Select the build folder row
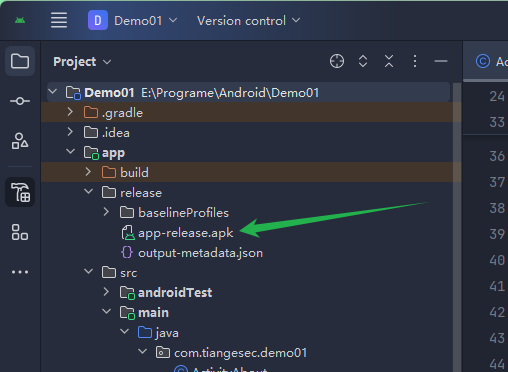The image size is (508, 372). pos(248,172)
